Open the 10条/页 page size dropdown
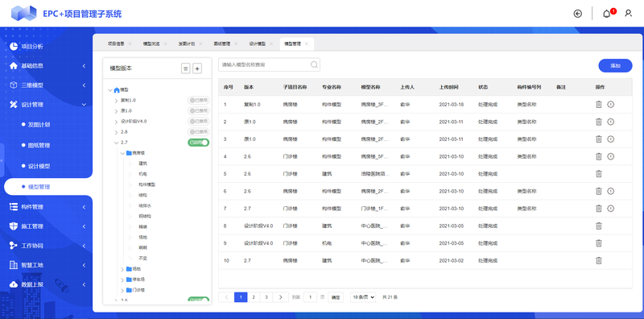This screenshot has height=319, width=644. tap(363, 296)
